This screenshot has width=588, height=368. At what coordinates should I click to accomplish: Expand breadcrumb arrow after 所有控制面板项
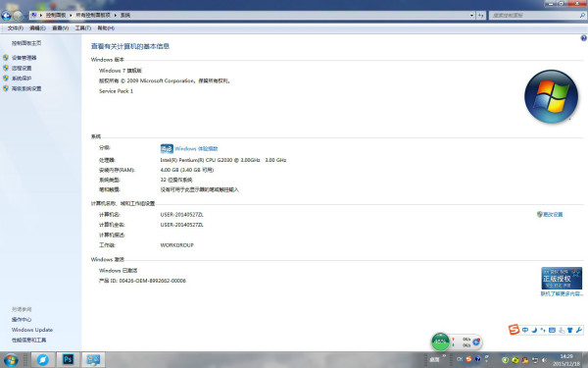pyautogui.click(x=115, y=16)
